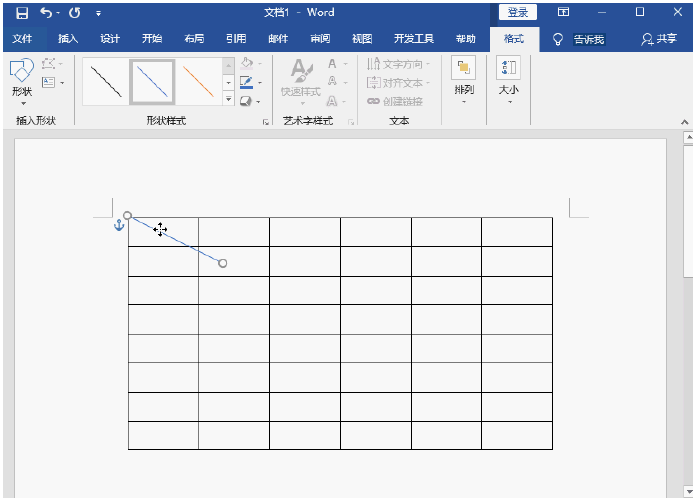Viewport: 700px width, 504px height.
Task: Open the 插入 tab
Action: click(68, 39)
